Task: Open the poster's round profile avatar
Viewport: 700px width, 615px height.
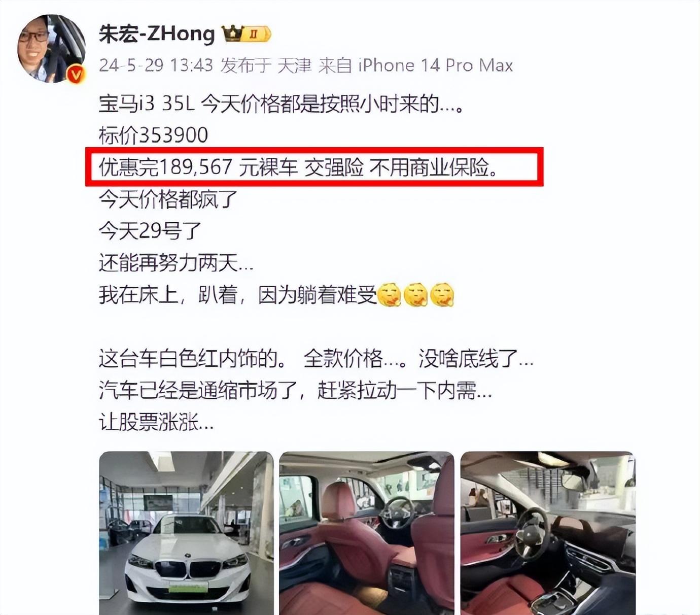Action: click(x=50, y=48)
